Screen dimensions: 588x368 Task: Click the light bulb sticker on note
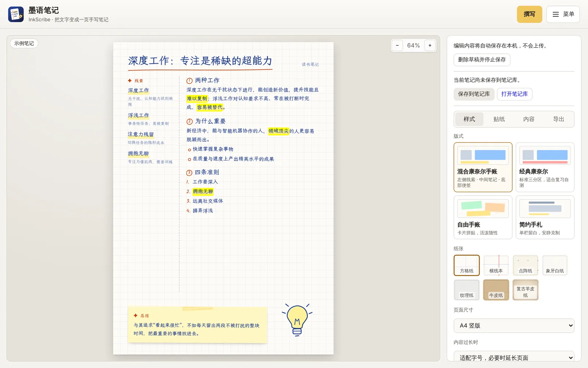pos(297,320)
